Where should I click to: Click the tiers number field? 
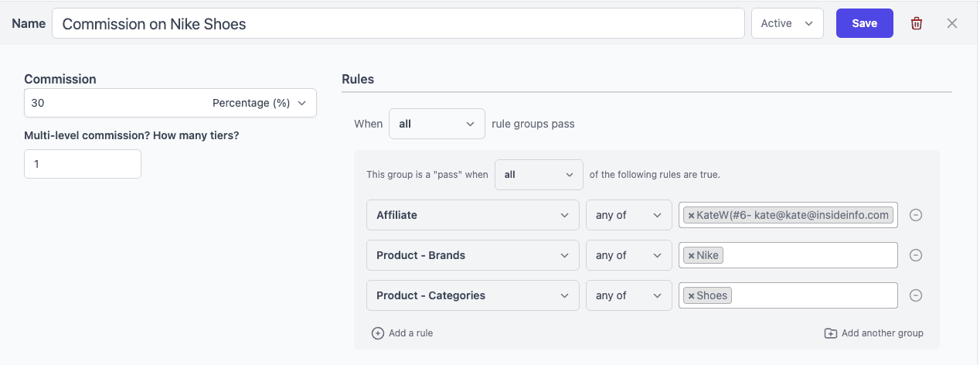tap(83, 164)
